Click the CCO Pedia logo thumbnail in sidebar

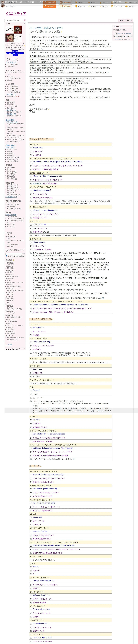(14, 33)
